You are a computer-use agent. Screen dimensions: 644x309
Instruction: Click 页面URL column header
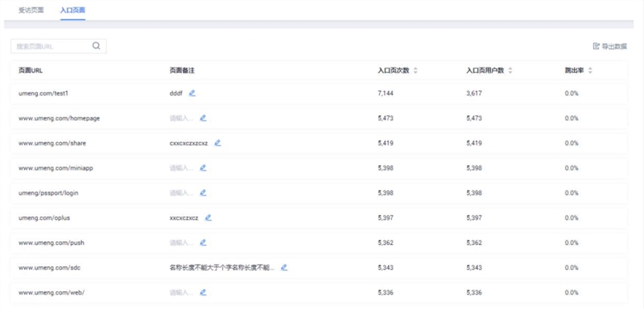31,71
